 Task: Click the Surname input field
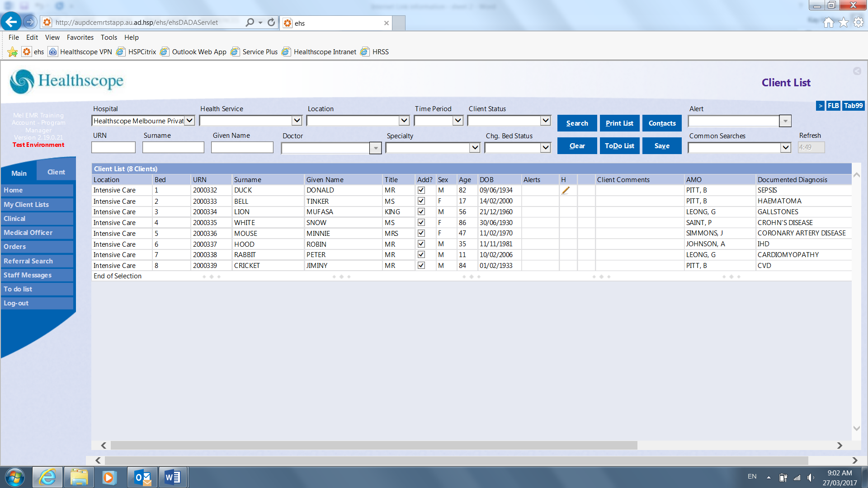point(173,147)
